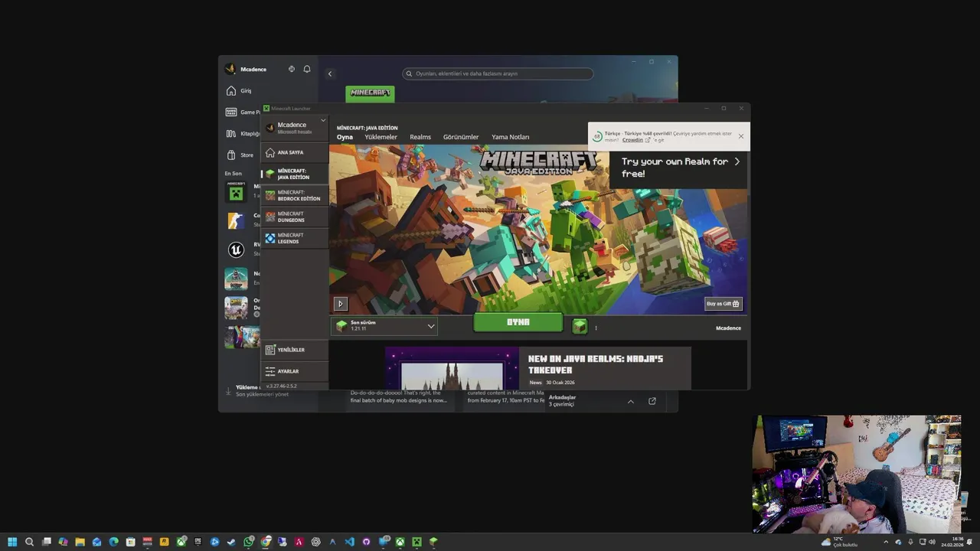Screen dimensions: 980x551
Task: Click the green OYNA play button
Action: [518, 322]
